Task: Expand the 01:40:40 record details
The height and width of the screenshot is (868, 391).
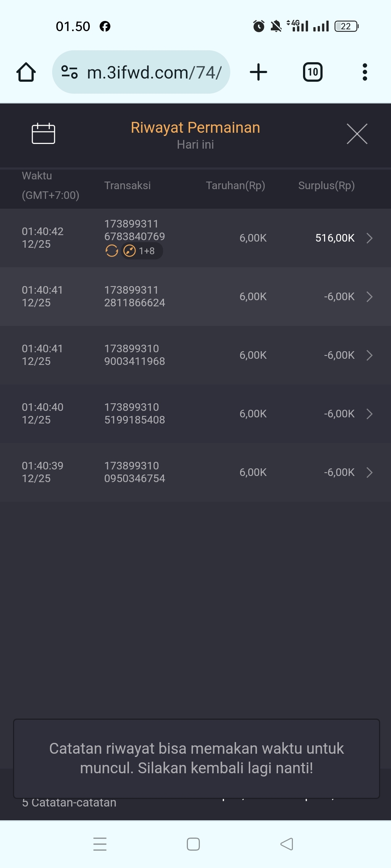Action: (x=369, y=414)
